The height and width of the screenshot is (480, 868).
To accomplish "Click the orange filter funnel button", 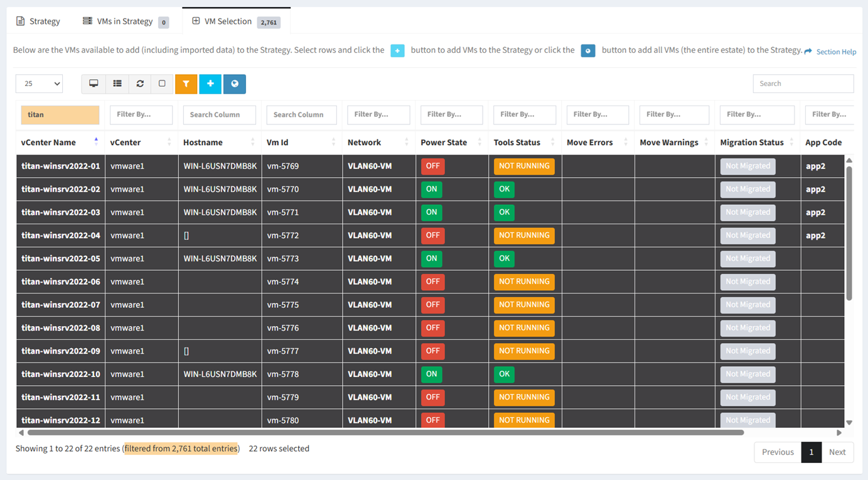I will click(x=186, y=84).
